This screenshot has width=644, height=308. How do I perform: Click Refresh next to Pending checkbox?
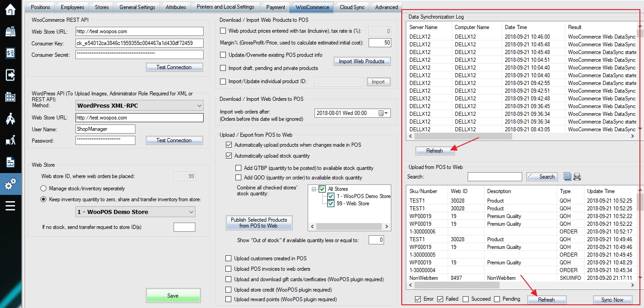click(x=546, y=300)
